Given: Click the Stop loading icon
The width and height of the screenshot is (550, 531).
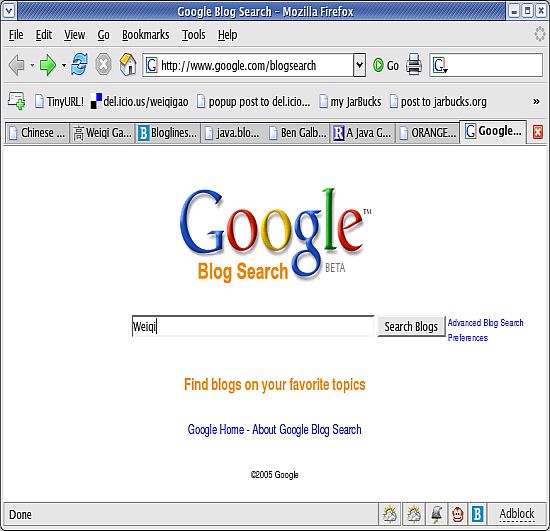Looking at the screenshot, I should pyautogui.click(x=103, y=65).
